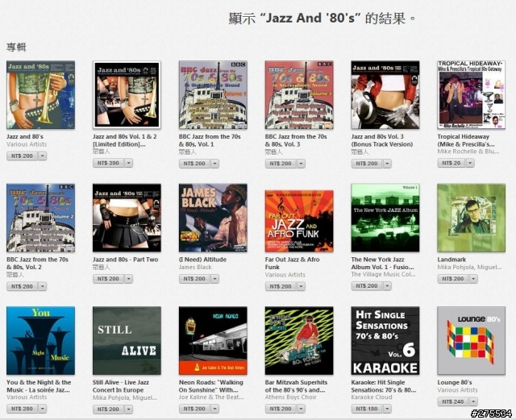The height and width of the screenshot is (420, 516).
Task: Buy Lounge 80's for NT$ 240
Action: point(453,401)
